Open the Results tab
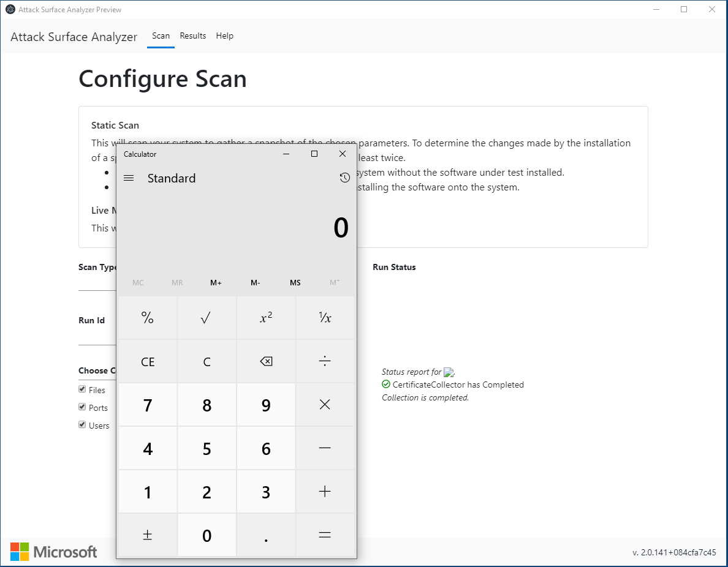The image size is (728, 567). click(193, 36)
